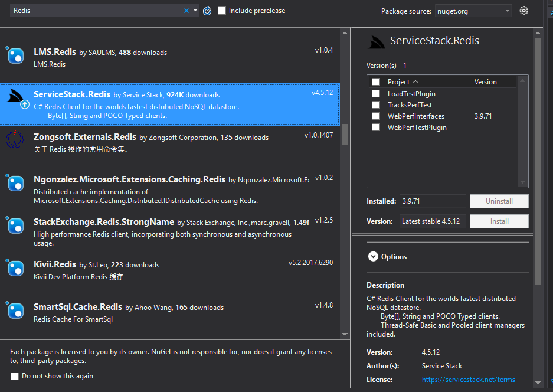Check the WebPerfTestPlugin project checkbox
This screenshot has height=392, width=553.
(x=376, y=128)
